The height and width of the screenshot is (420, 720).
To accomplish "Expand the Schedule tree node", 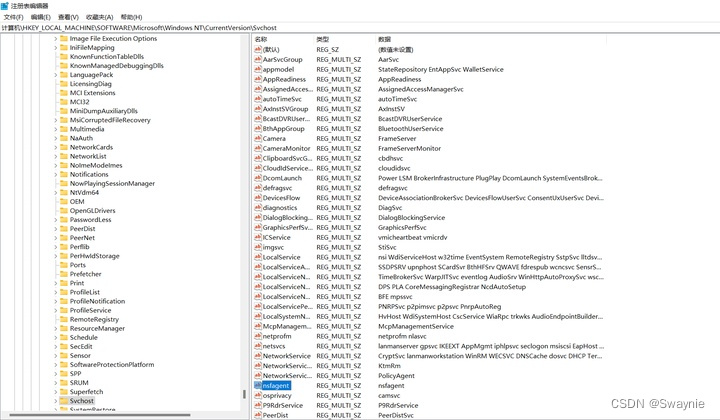I will click(56, 337).
